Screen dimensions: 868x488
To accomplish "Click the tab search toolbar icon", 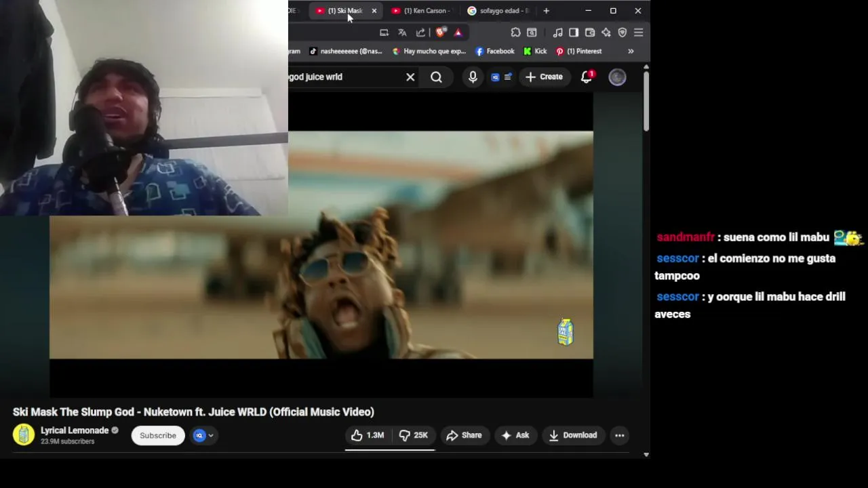I will [x=532, y=33].
